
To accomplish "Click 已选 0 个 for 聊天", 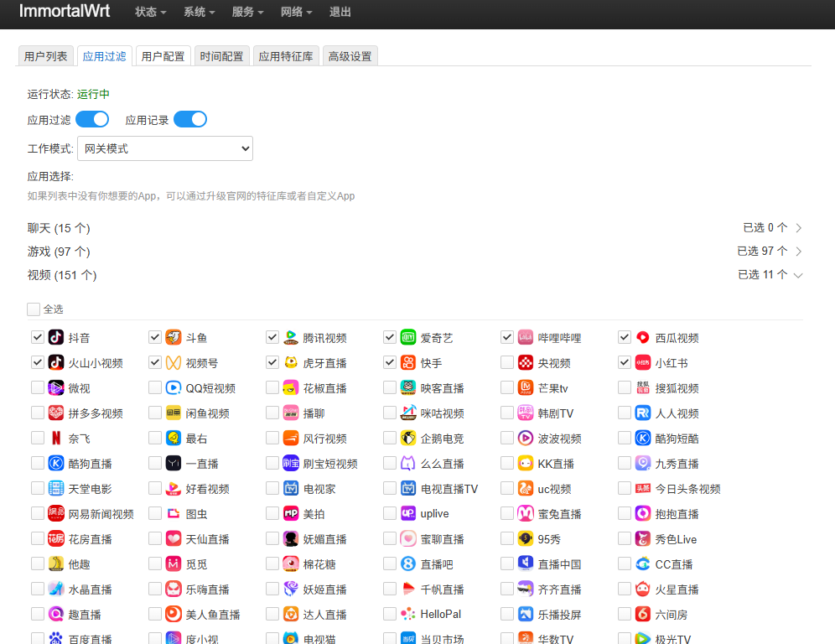I will click(765, 227).
